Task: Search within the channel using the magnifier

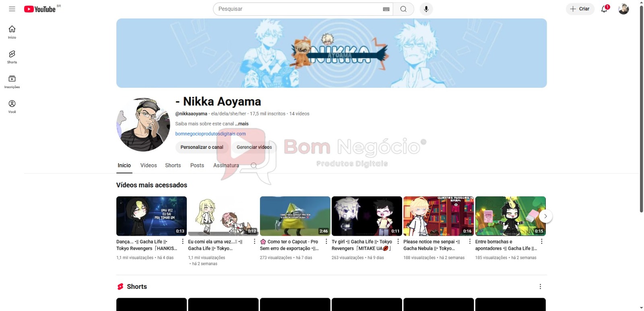Action: (254, 165)
